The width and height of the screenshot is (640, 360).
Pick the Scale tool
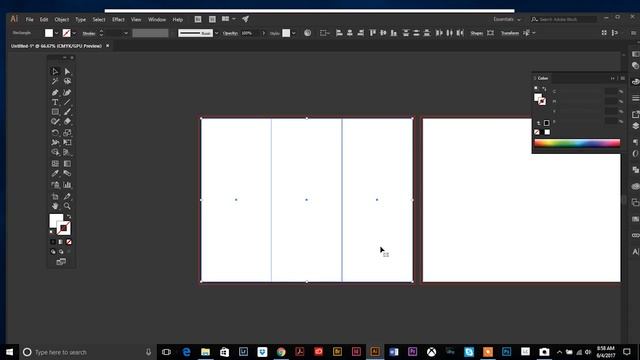[x=67, y=132]
